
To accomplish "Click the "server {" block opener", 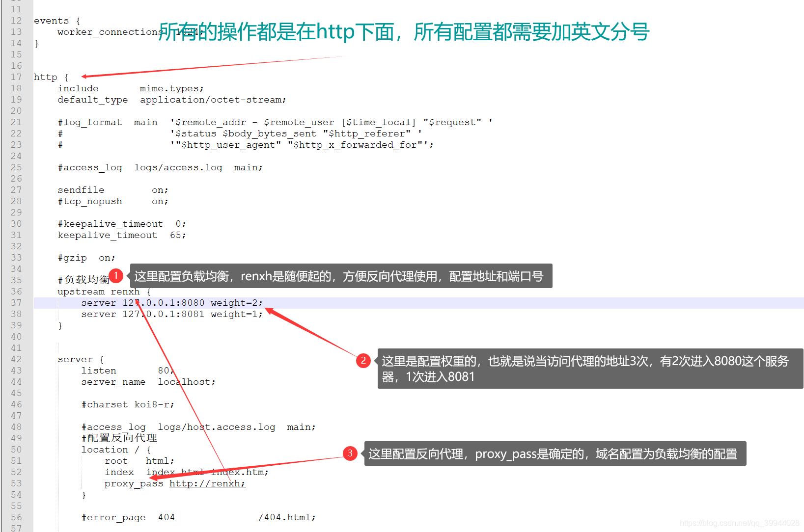I will [x=81, y=359].
